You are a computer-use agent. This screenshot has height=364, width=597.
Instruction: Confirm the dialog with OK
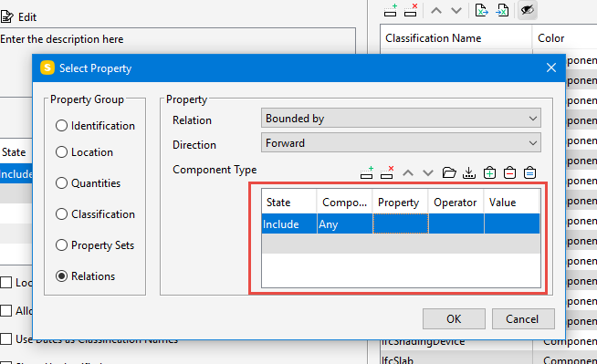pyautogui.click(x=454, y=318)
